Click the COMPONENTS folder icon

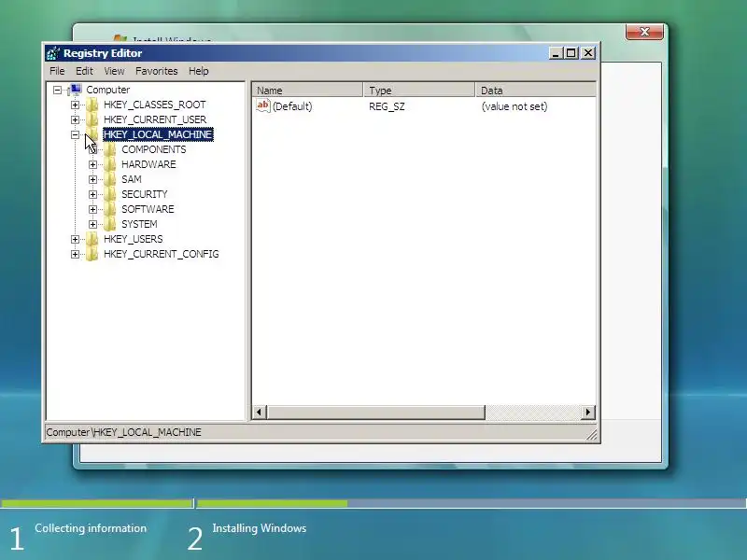tap(109, 149)
